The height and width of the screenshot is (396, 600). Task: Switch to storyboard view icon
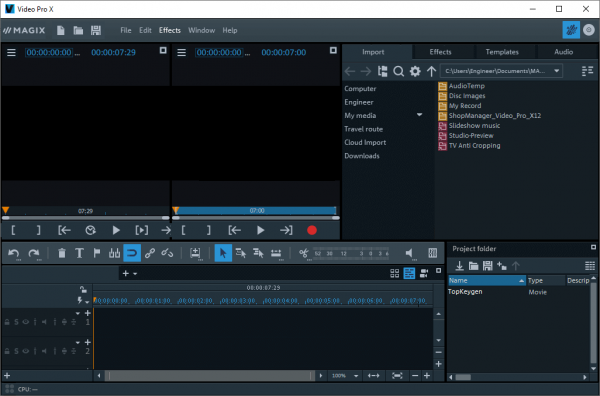[x=395, y=273]
